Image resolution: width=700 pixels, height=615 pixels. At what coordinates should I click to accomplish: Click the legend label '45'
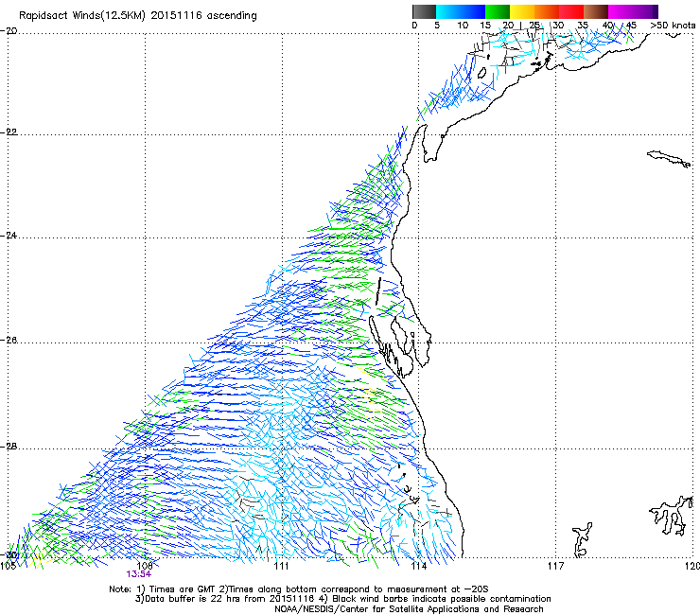[x=631, y=26]
